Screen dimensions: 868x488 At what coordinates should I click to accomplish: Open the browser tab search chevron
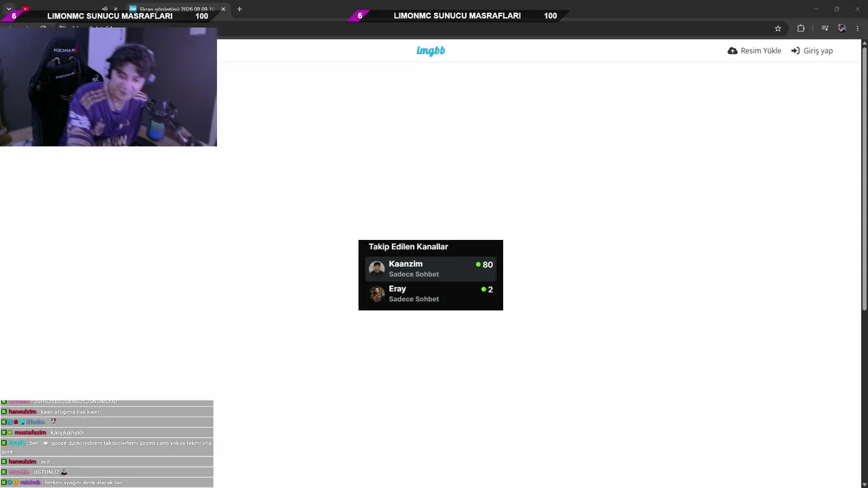9,9
